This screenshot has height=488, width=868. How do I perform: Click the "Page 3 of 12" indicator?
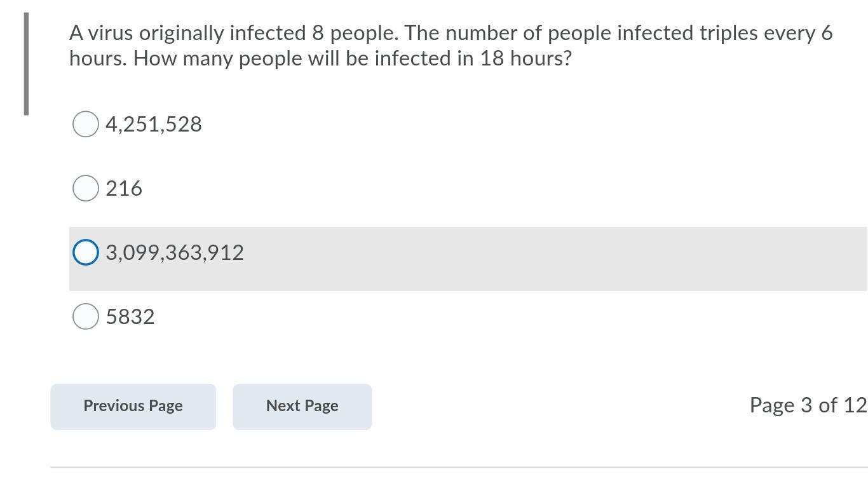808,405
